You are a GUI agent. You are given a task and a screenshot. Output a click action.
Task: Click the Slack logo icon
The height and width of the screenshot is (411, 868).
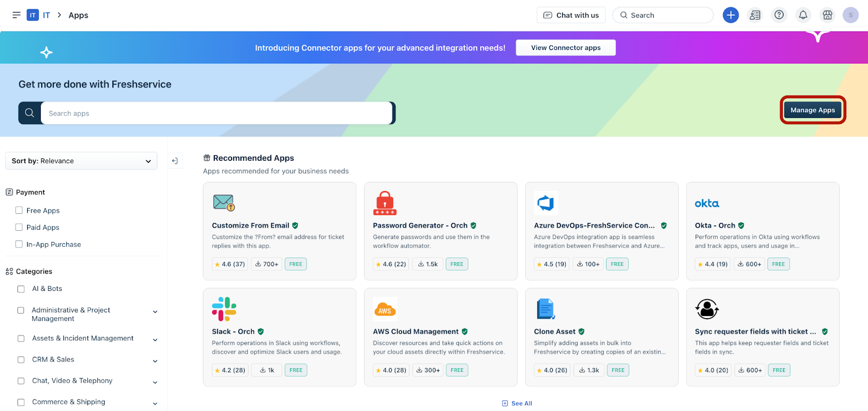click(x=224, y=309)
